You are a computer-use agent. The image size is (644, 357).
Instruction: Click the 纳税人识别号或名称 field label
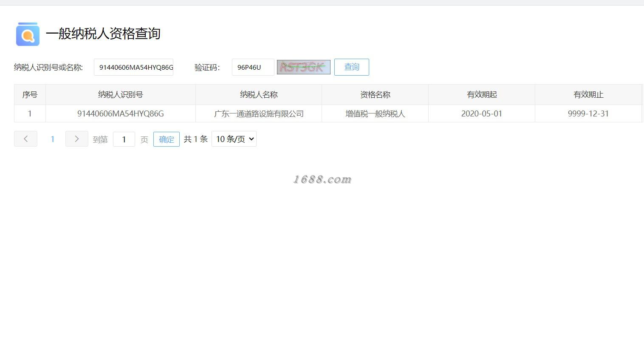(x=48, y=67)
